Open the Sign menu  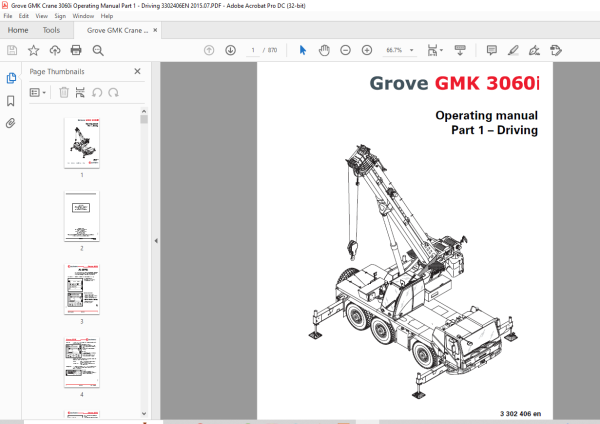[x=60, y=16]
